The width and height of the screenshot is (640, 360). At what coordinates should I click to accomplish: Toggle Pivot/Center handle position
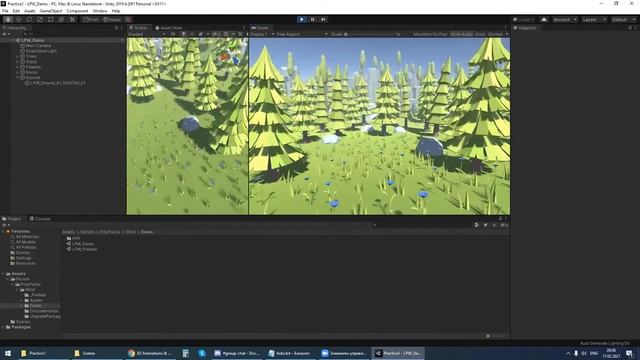click(91, 20)
